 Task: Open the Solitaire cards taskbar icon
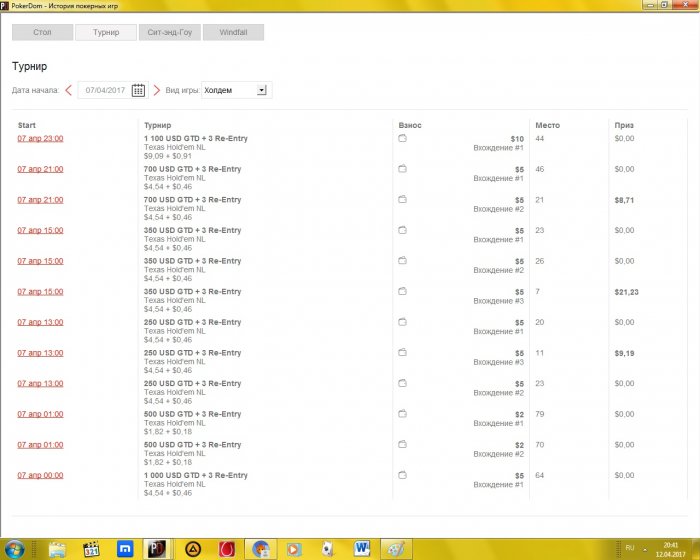click(327, 547)
